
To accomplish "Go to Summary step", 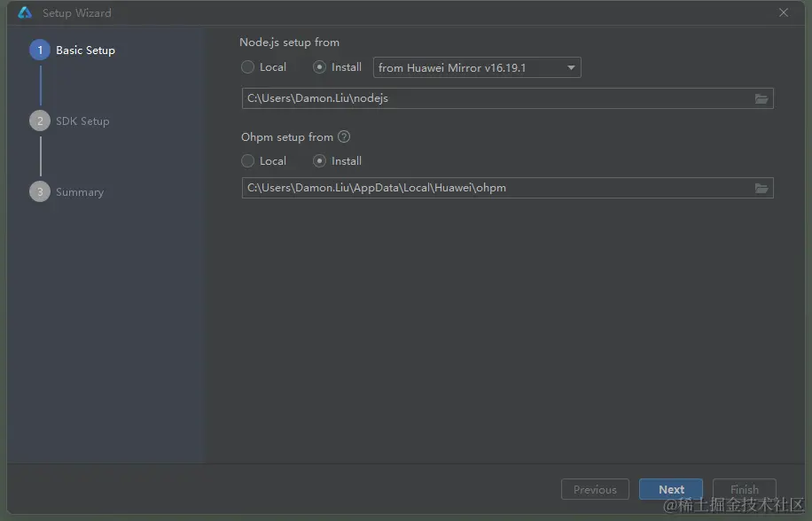I will pos(66,192).
